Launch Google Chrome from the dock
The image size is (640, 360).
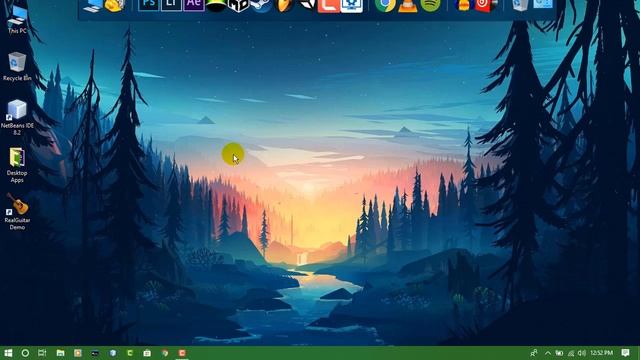click(385, 5)
